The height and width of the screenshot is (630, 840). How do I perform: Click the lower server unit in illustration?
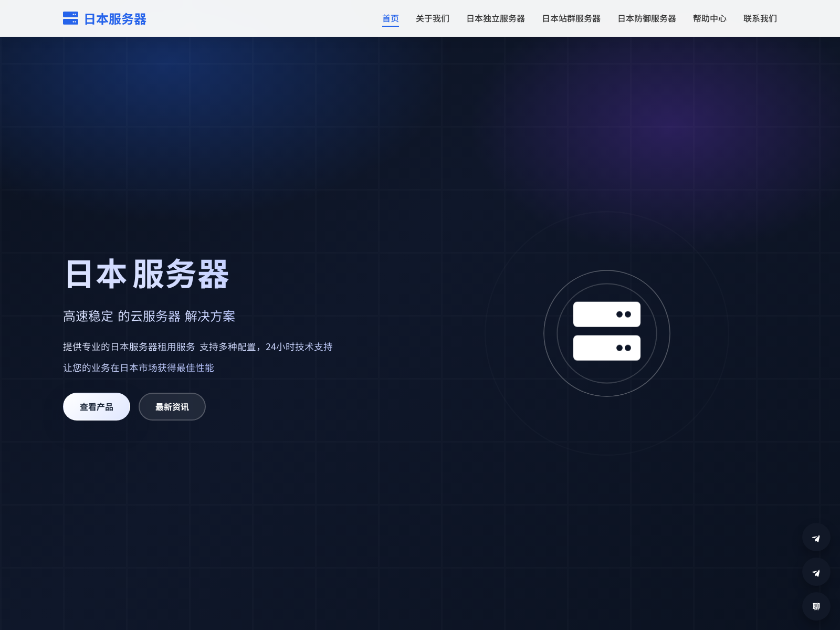click(606, 348)
